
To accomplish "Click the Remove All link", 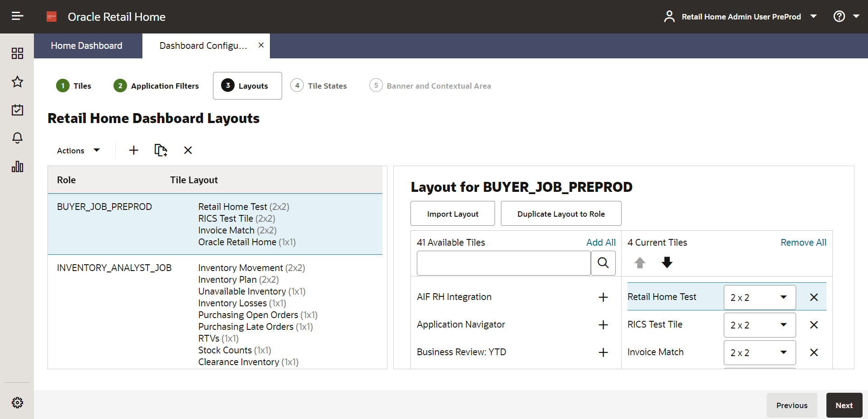I will coord(803,243).
